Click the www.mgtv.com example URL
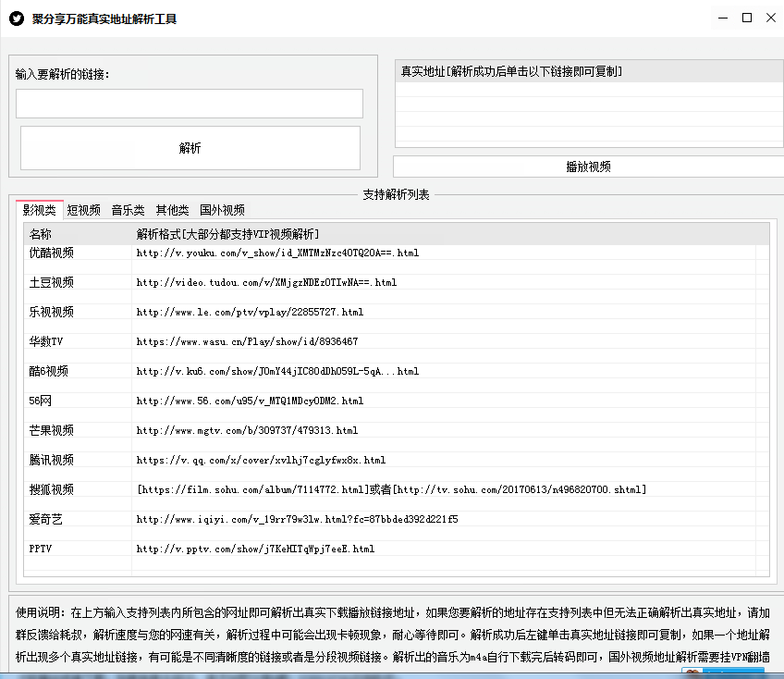Viewport: 784px width, 679px height. pos(247,430)
